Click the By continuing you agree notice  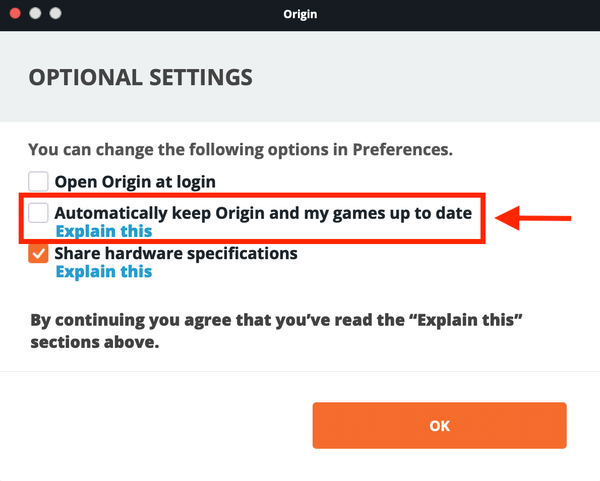276,331
